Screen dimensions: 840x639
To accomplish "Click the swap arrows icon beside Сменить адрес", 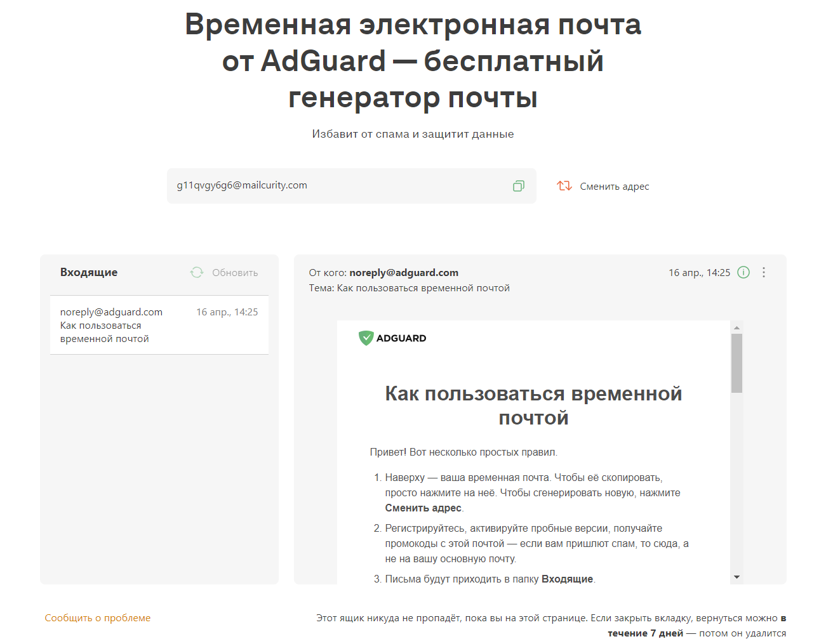I will [x=564, y=186].
